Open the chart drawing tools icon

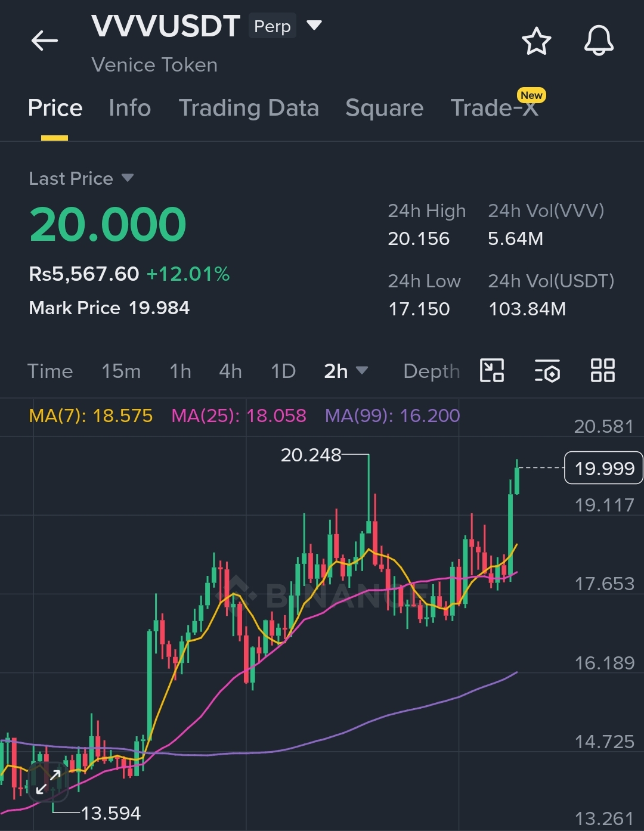click(492, 370)
